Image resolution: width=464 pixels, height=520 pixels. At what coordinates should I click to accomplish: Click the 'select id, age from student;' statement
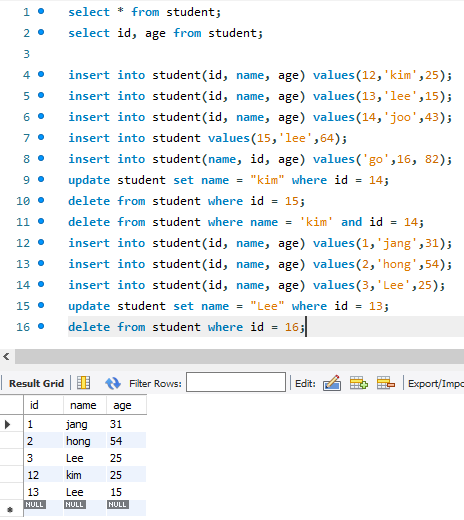click(x=166, y=33)
